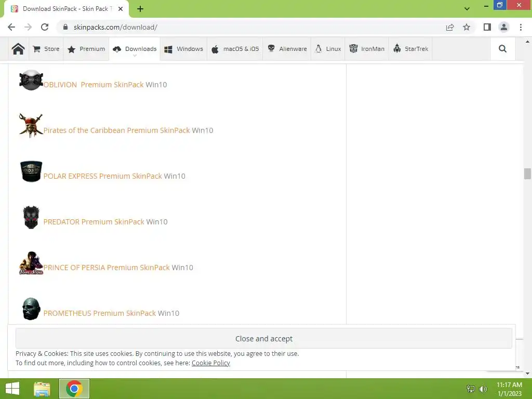Open POLAR EXPRESS Premium SkinPack link
This screenshot has height=399, width=532.
tap(103, 176)
